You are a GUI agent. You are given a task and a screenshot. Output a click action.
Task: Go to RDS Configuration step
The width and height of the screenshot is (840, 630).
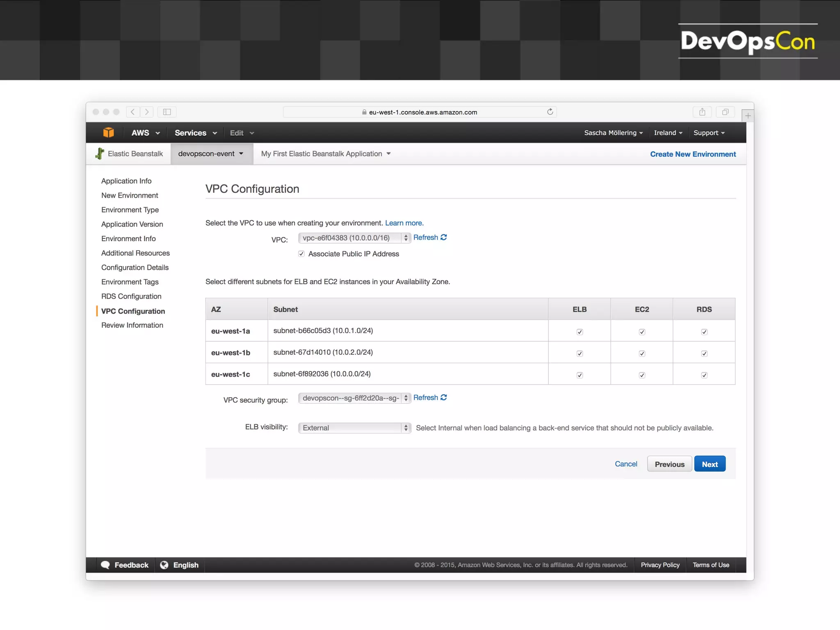[x=131, y=296]
